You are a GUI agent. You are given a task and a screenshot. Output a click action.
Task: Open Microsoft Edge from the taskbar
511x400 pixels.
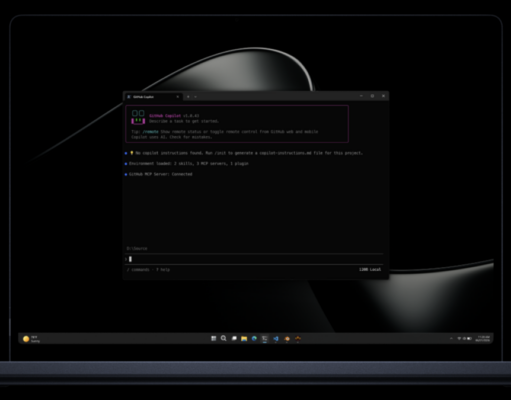(254, 338)
